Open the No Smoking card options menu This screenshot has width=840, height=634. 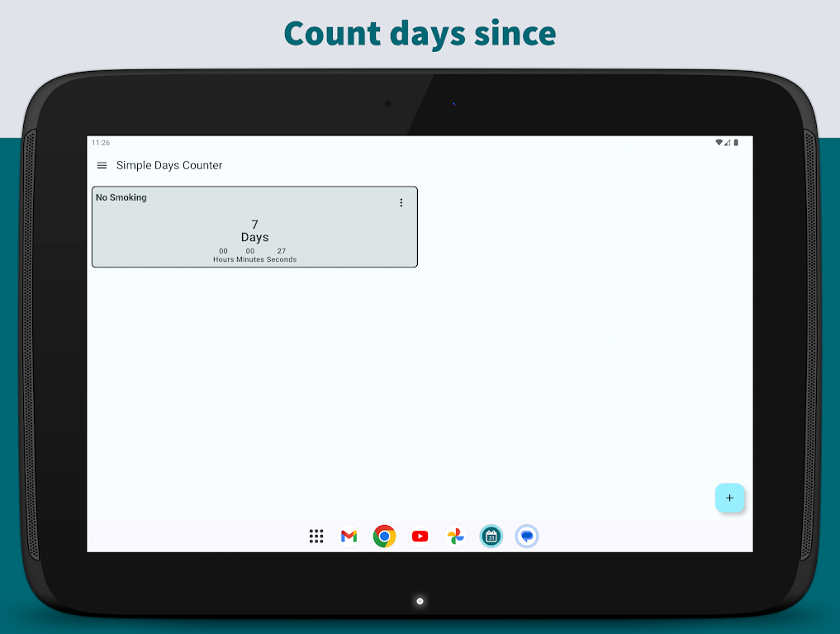coord(401,203)
